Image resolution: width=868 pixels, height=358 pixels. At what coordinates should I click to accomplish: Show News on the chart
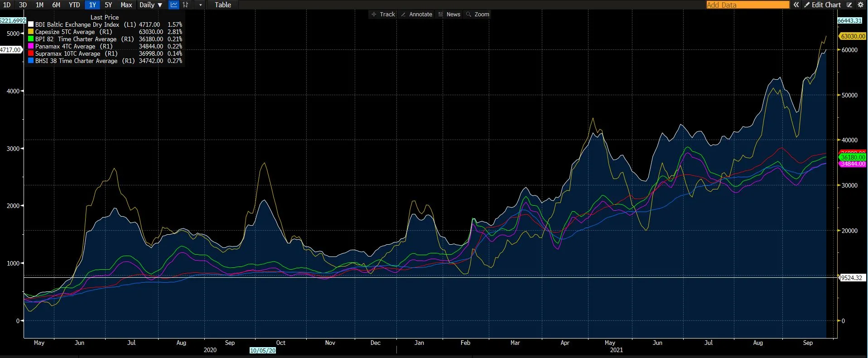(449, 15)
